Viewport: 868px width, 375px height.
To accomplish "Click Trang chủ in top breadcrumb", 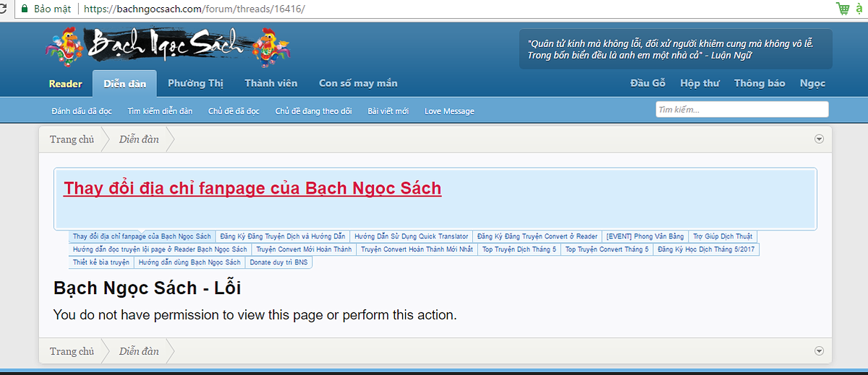I will point(72,139).
